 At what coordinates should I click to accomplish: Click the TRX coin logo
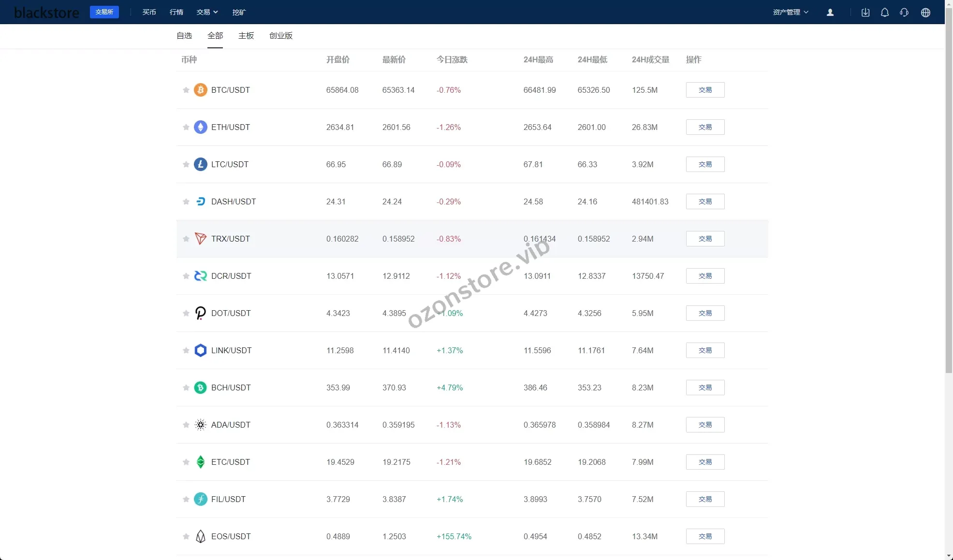200,239
